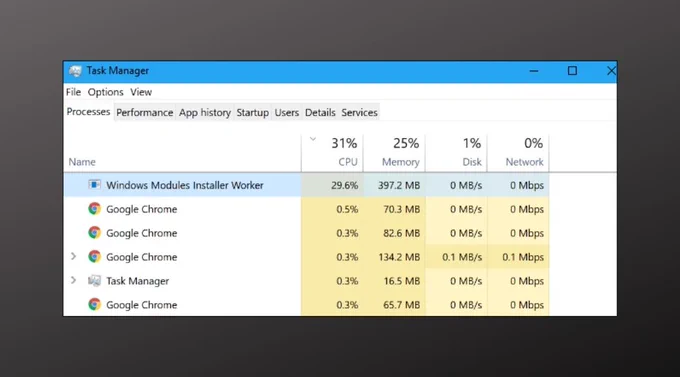
Task: Click Chrome icon in the 134.2 MB row
Action: pyautogui.click(x=94, y=256)
